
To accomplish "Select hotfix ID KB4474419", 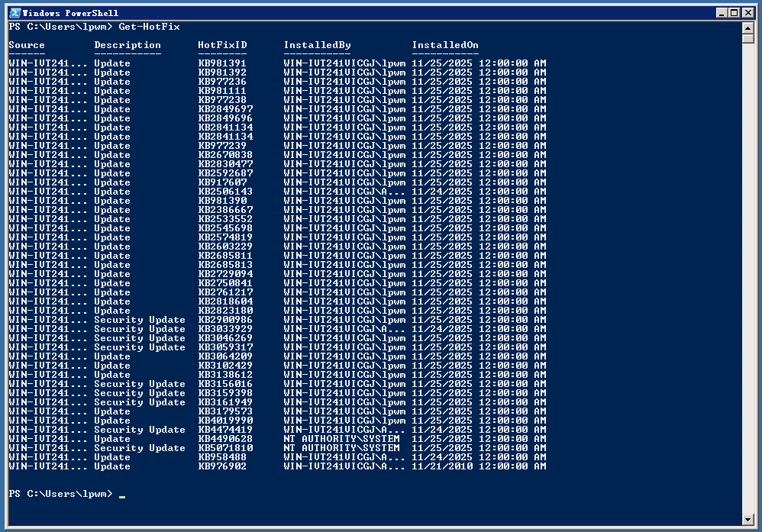I will (x=225, y=430).
